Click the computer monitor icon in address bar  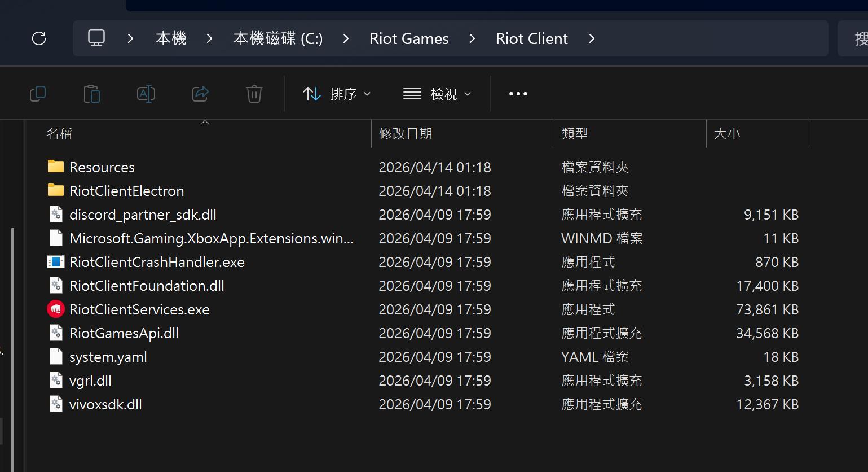(96, 38)
